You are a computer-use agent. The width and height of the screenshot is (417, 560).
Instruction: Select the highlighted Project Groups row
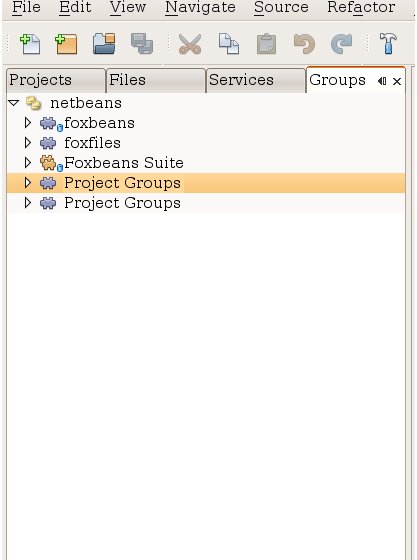pyautogui.click(x=206, y=183)
